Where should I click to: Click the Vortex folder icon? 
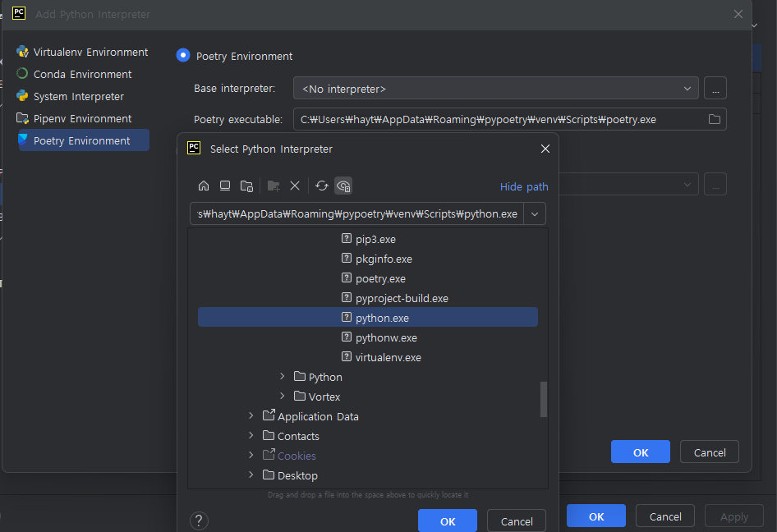coord(299,397)
